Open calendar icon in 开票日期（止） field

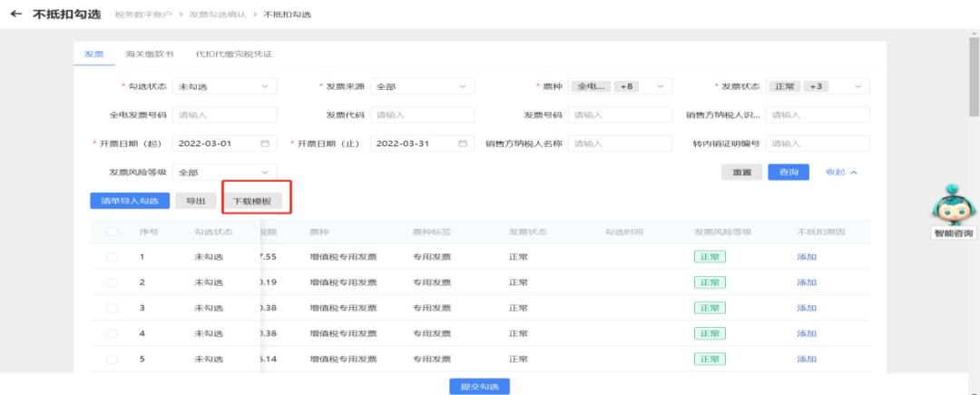tap(463, 143)
